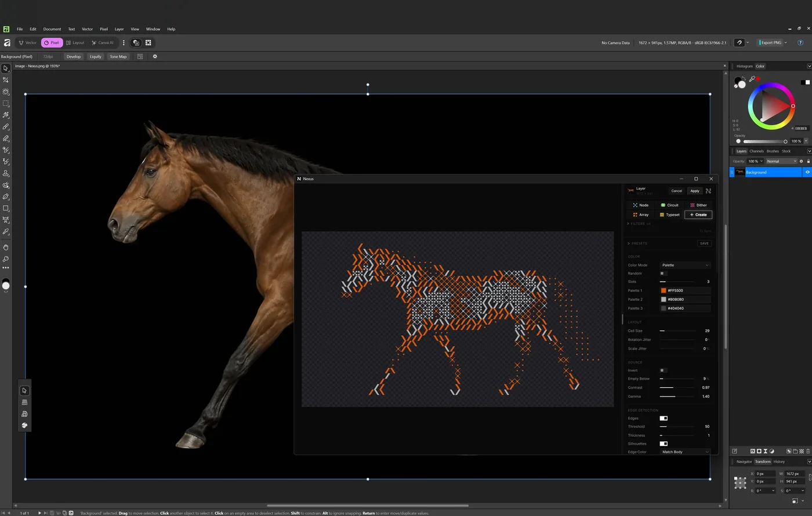Choose the Dither pattern in Nexus
This screenshot has height=516, width=812.
pos(698,205)
